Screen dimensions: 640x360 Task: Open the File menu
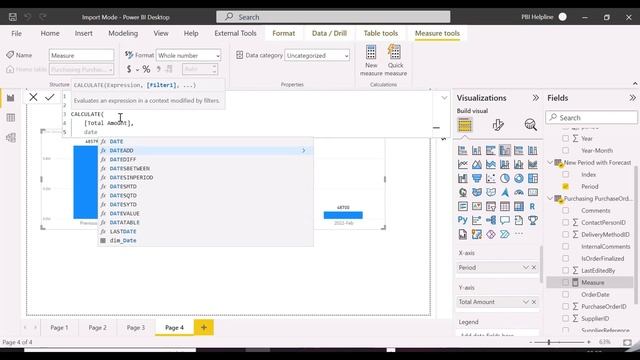16,33
